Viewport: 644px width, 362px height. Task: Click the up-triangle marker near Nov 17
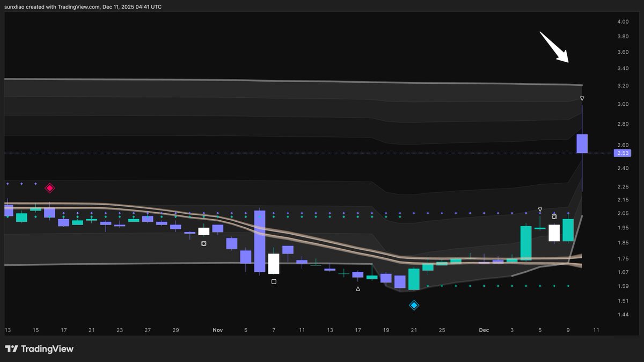click(x=358, y=288)
